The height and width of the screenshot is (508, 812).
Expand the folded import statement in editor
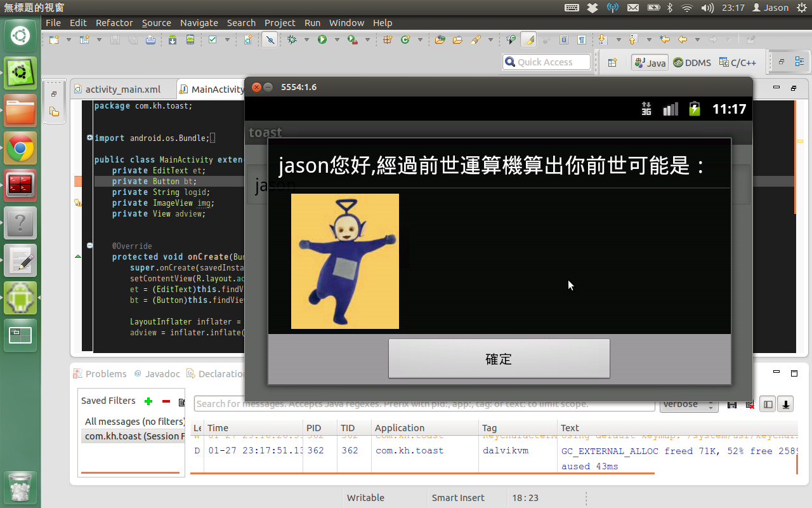tap(90, 137)
